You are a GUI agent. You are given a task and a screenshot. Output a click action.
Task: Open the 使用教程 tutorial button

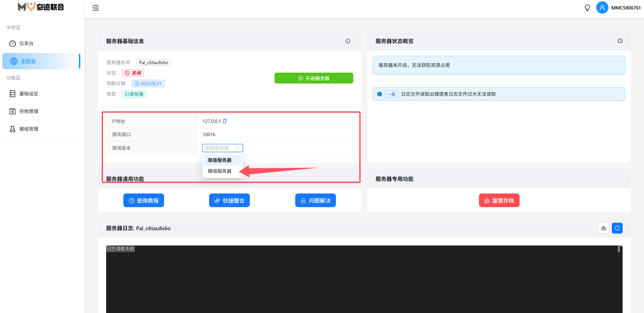point(144,201)
